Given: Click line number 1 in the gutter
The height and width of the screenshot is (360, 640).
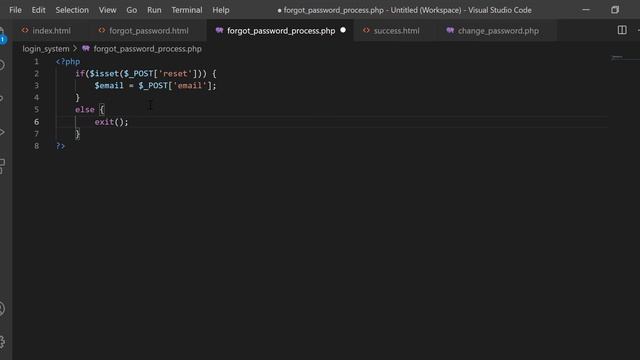Looking at the screenshot, I should pos(36,62).
